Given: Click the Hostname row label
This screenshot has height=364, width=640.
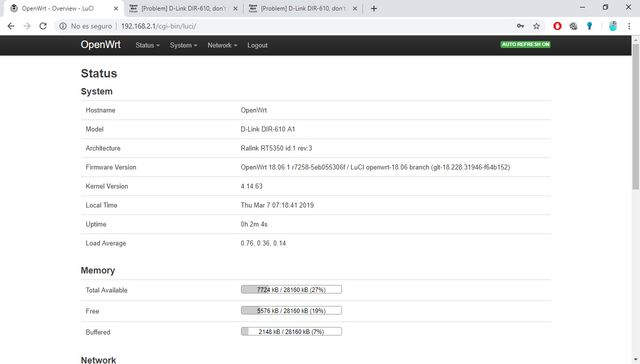Looking at the screenshot, I should (x=100, y=110).
